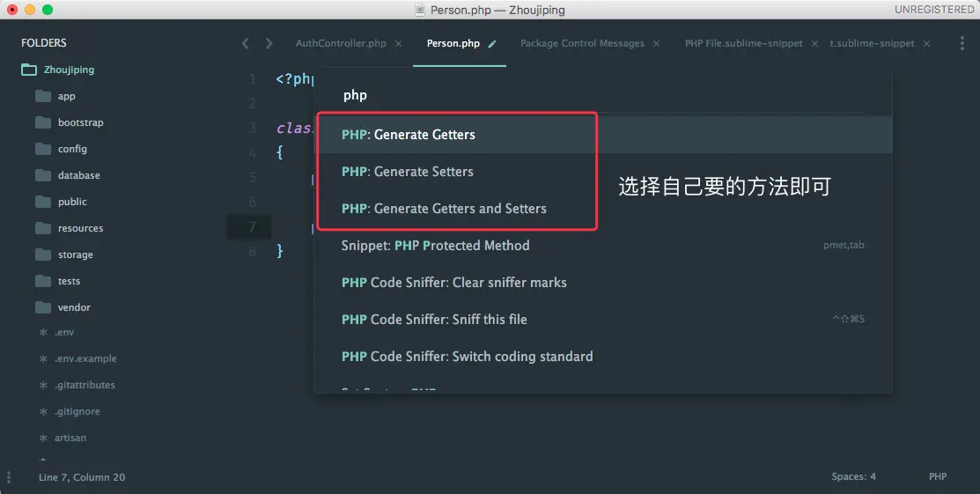Click the FOLDERS sidebar heading
This screenshot has height=494, width=980.
click(x=44, y=42)
